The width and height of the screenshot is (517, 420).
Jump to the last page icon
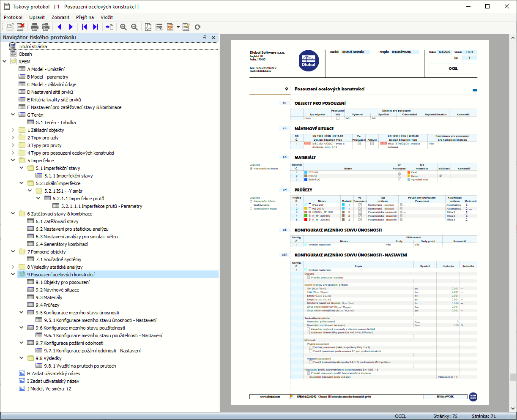coord(96,27)
